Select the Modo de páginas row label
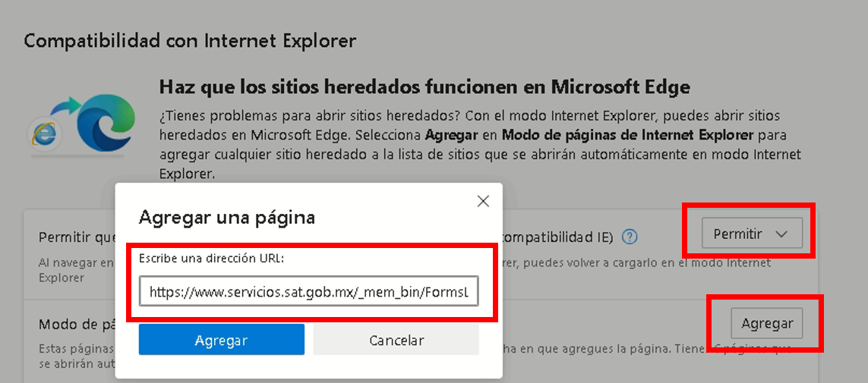868x383 pixels. [x=74, y=325]
